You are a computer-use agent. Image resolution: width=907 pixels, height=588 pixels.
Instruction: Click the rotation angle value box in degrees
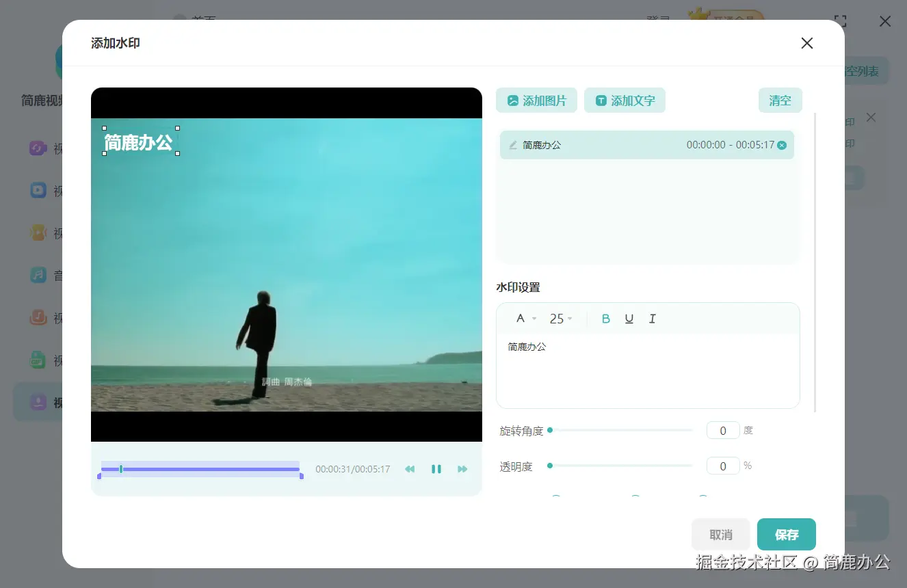(x=723, y=431)
